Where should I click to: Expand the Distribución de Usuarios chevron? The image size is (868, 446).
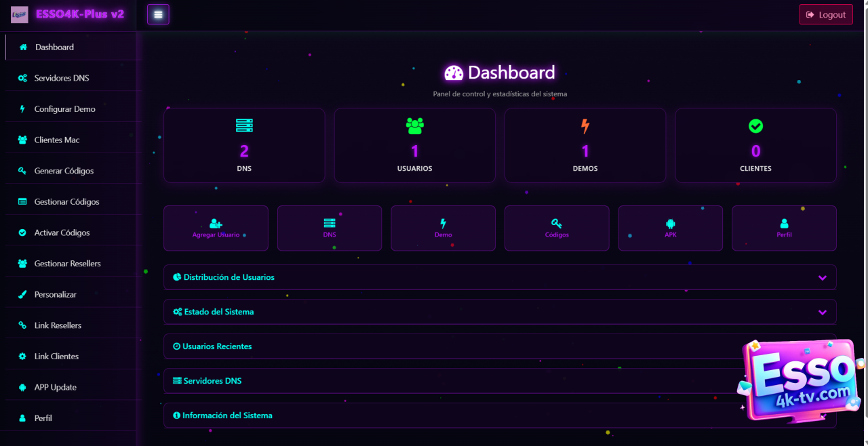(x=822, y=278)
